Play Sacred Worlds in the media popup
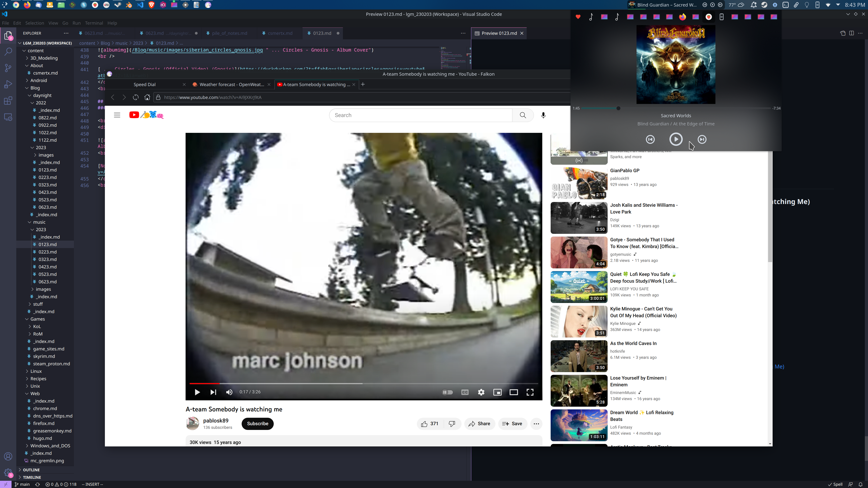This screenshot has height=488, width=868. 676,139
